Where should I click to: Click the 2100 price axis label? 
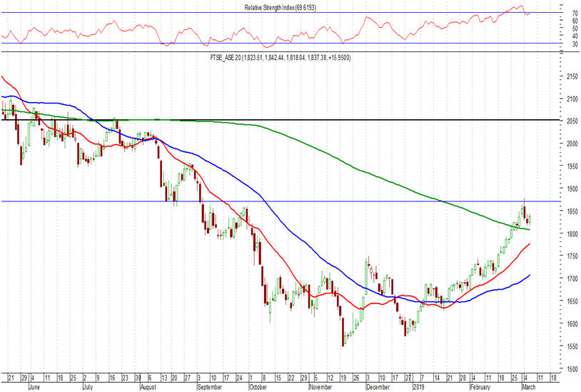coord(572,99)
